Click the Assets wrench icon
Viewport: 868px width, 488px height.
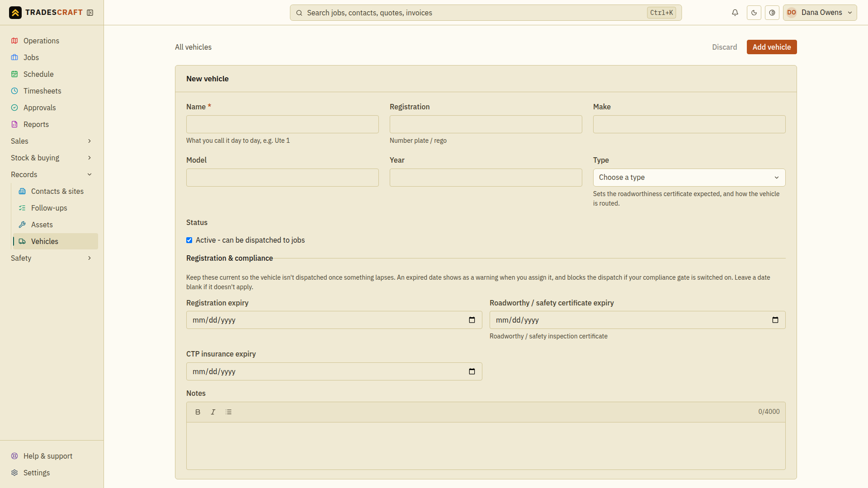(x=22, y=225)
